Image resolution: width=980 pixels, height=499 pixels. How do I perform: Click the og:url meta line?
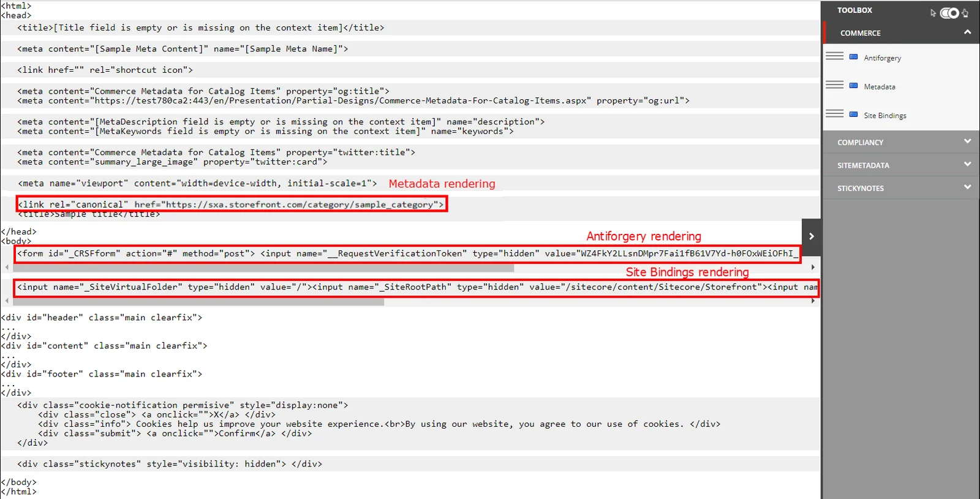[353, 101]
